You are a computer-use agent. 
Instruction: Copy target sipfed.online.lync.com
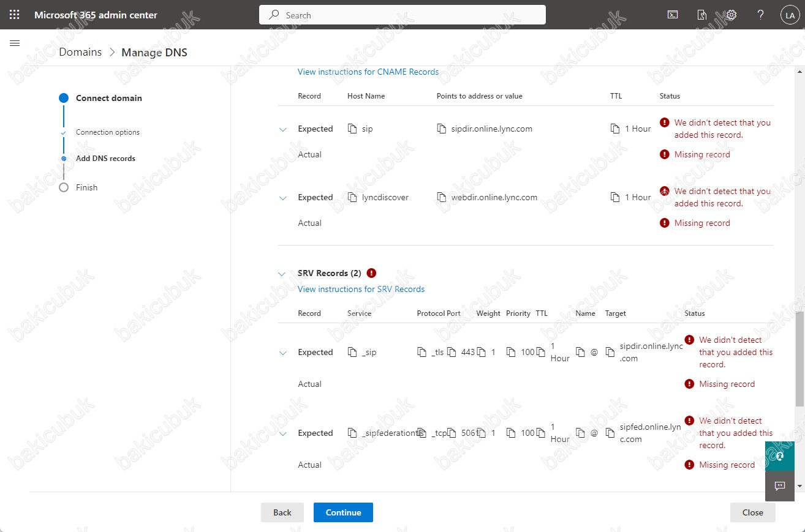[610, 433]
